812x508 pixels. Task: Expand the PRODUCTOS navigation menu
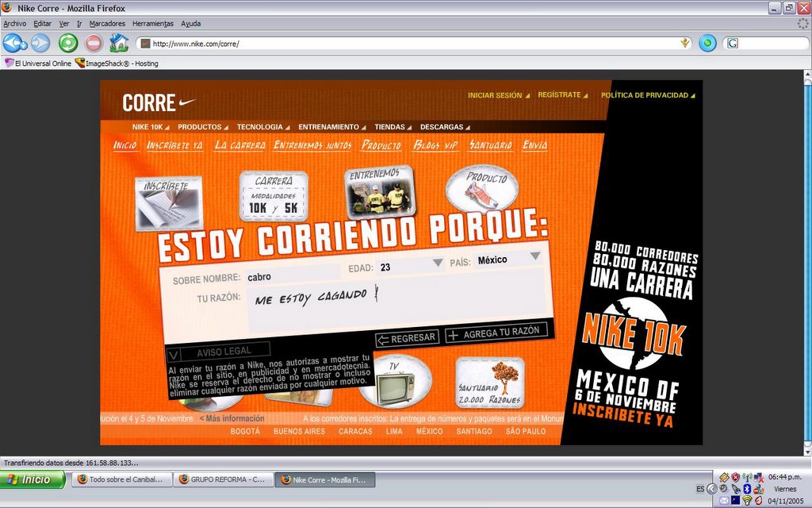(x=202, y=127)
